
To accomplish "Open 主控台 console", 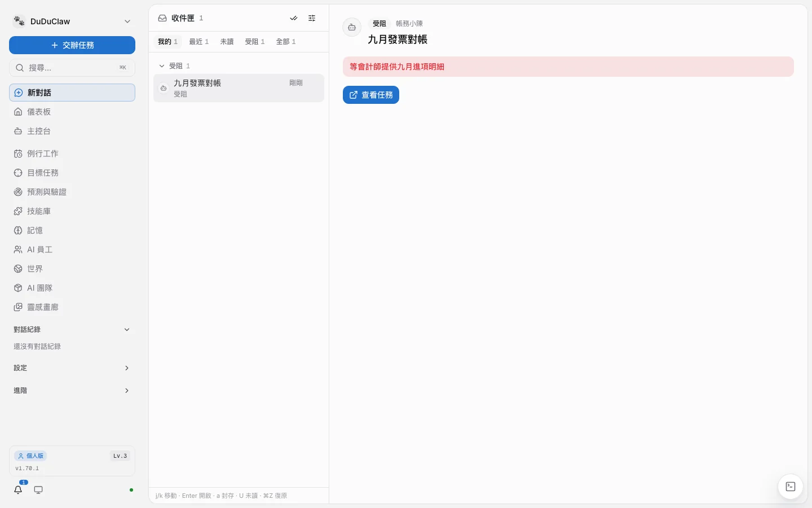I will coord(72,131).
